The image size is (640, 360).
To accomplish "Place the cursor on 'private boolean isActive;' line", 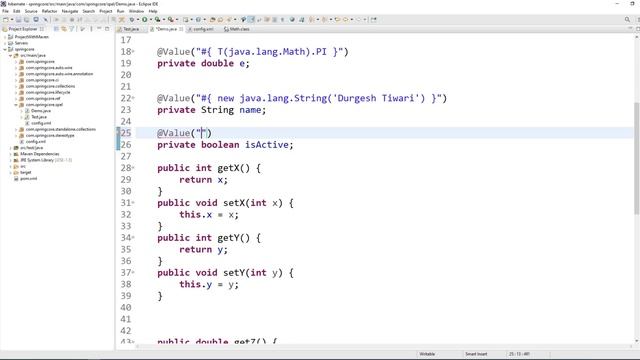I will pos(225,144).
